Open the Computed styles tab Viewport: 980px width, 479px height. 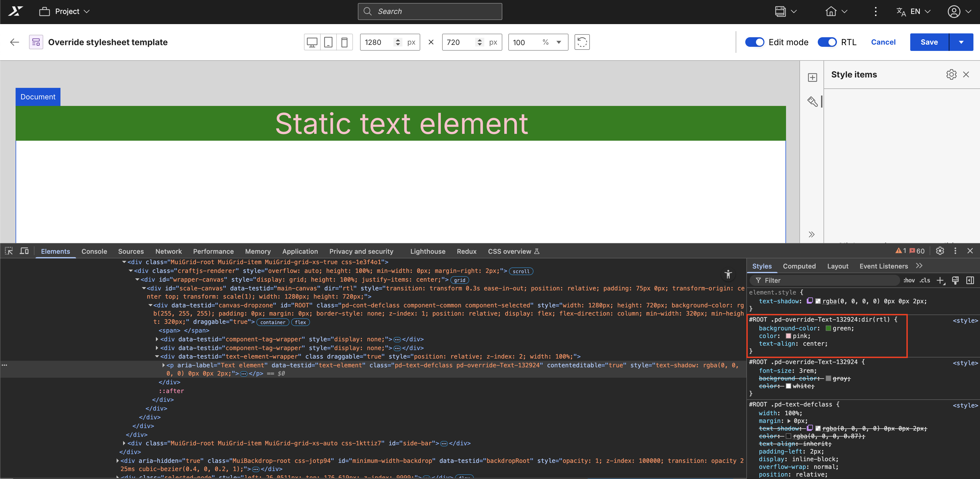click(799, 266)
